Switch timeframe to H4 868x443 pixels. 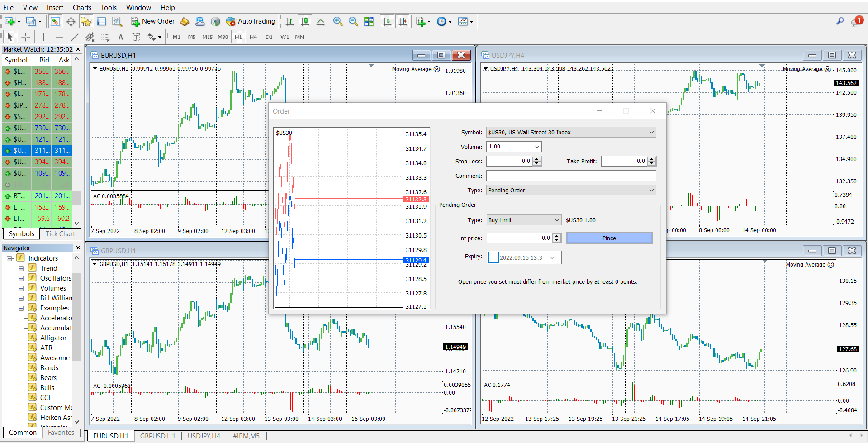click(253, 37)
